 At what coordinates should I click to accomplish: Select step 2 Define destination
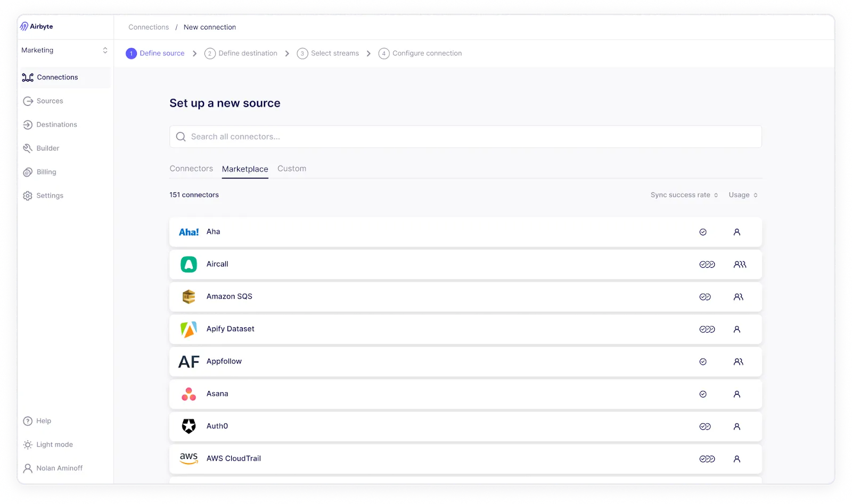click(x=241, y=53)
